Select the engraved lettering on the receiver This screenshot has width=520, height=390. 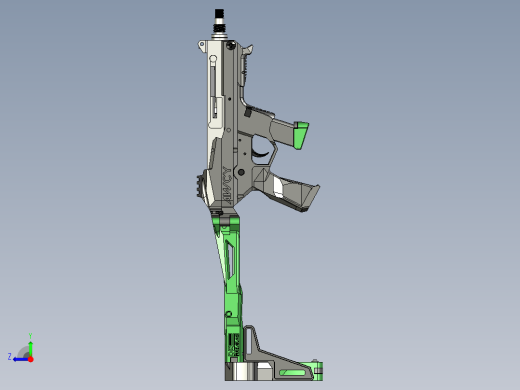coord(227,185)
